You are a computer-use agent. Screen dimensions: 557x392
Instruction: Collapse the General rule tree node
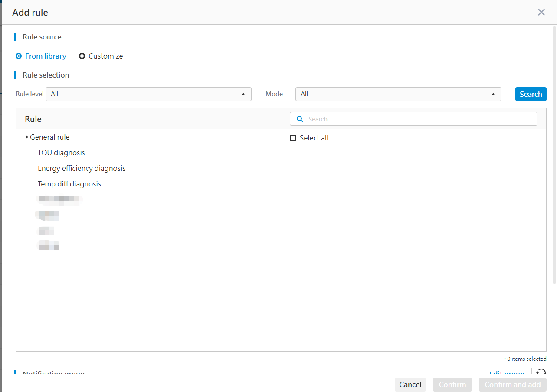coord(27,137)
